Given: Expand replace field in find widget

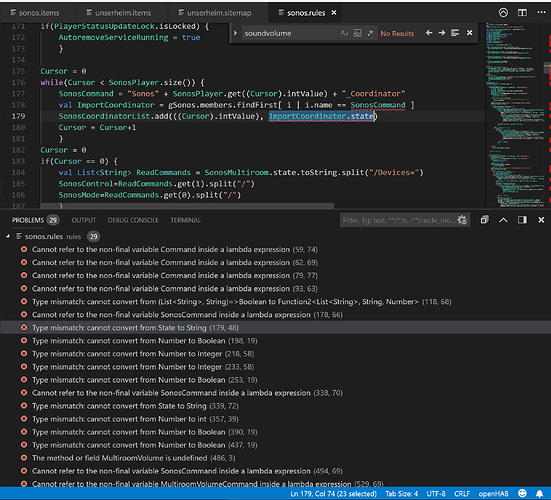Looking at the screenshot, I should coord(235,33).
